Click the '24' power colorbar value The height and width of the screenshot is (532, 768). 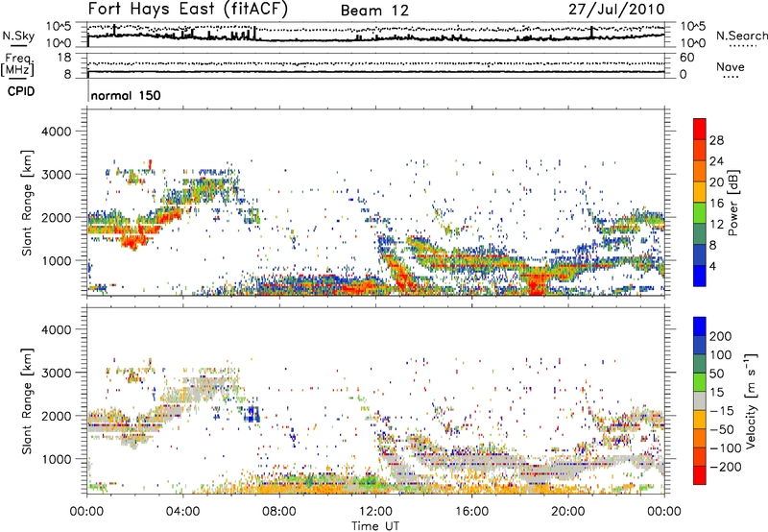click(x=716, y=161)
